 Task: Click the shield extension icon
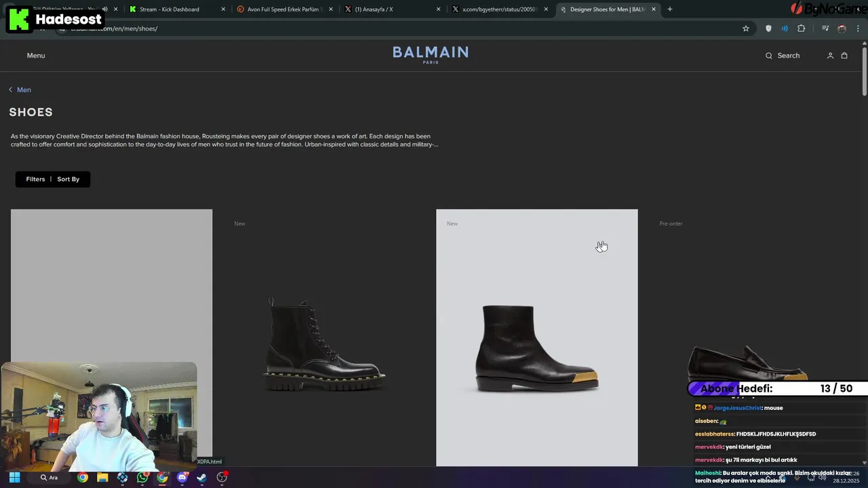[x=768, y=28]
